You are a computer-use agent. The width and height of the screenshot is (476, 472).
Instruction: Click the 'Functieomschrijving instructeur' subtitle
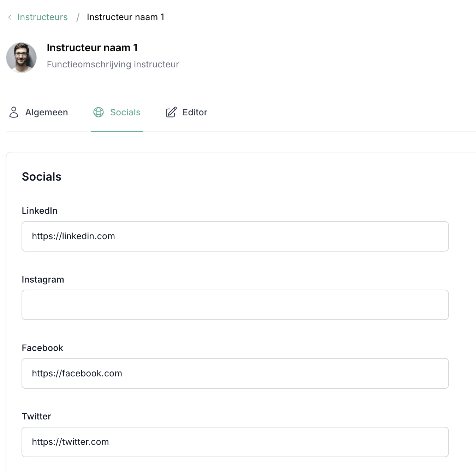point(113,64)
